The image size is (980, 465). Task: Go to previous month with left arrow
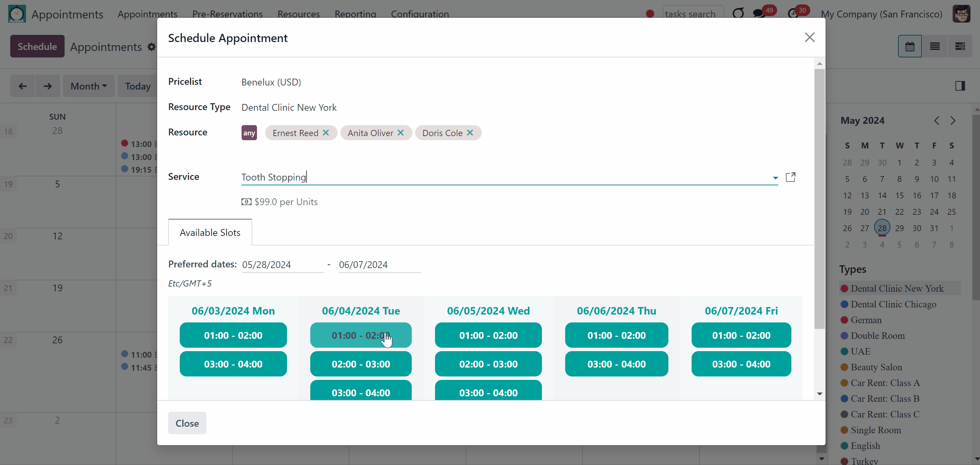pyautogui.click(x=23, y=86)
